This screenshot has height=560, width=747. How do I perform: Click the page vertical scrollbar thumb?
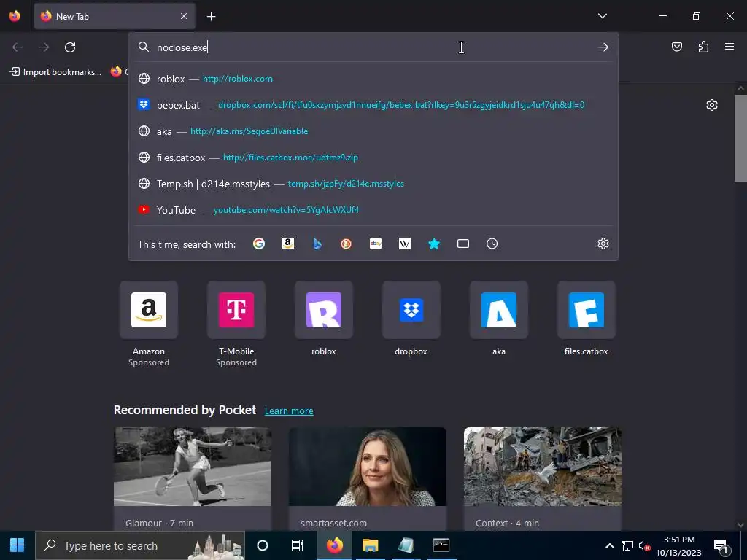click(740, 138)
